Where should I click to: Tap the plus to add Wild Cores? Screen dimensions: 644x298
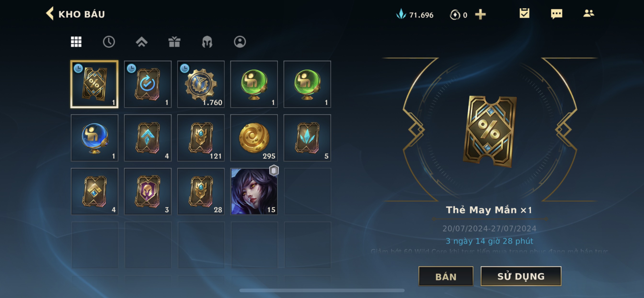click(x=480, y=15)
